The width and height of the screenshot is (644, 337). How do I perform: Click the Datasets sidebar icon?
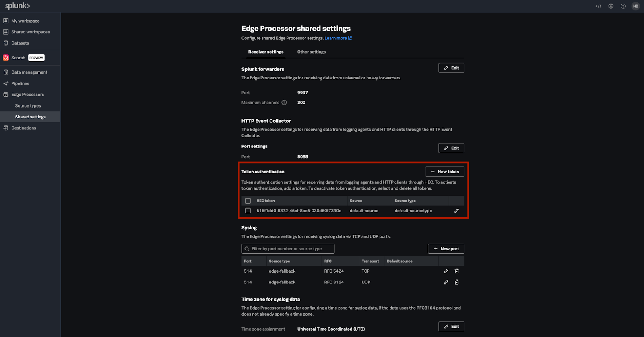(6, 43)
